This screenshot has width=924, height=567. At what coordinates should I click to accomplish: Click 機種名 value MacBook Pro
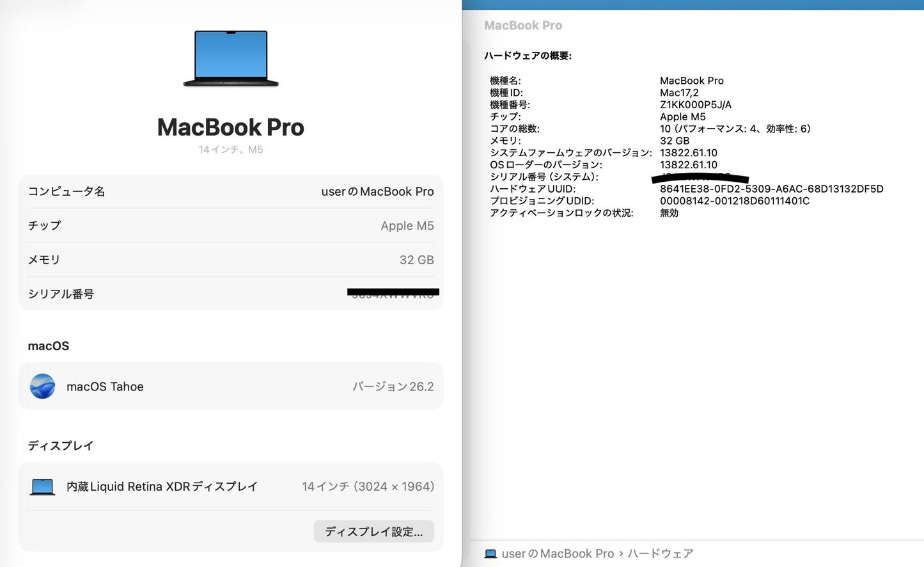tap(692, 81)
